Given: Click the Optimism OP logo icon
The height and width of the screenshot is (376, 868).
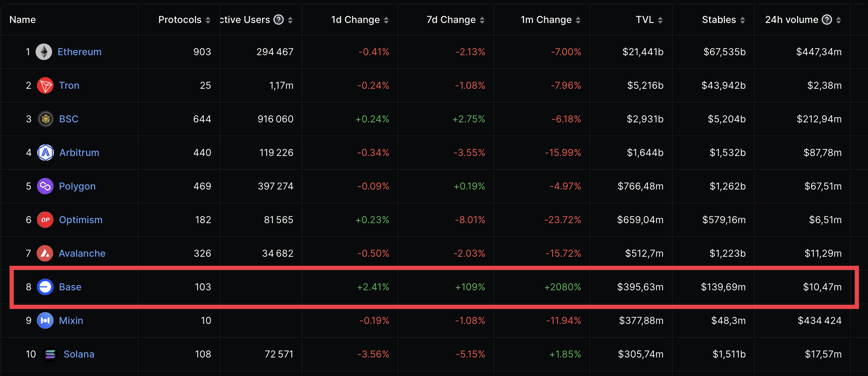Looking at the screenshot, I should point(45,220).
